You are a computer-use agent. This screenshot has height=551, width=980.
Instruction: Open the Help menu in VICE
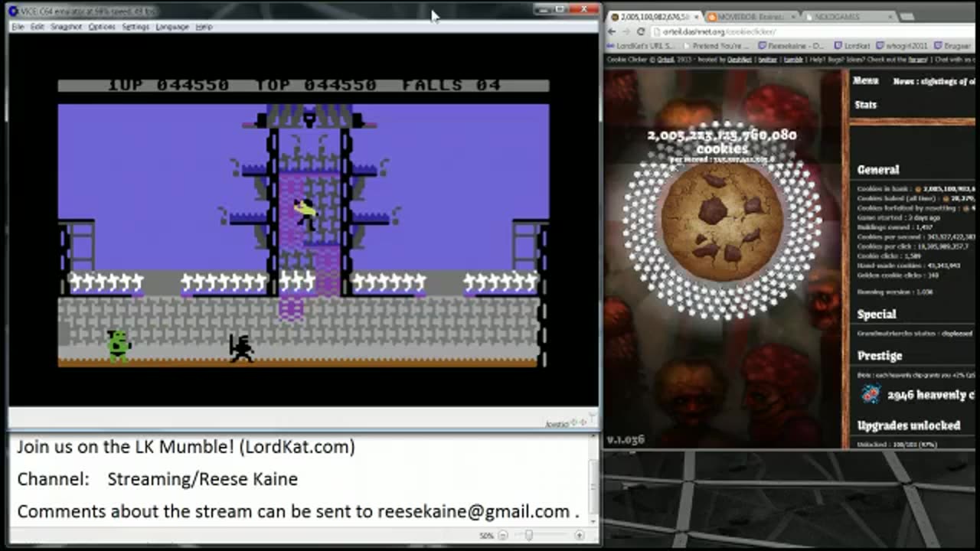click(204, 27)
